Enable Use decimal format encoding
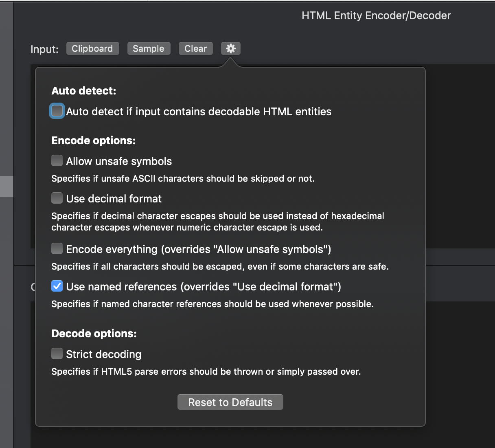 click(x=57, y=198)
